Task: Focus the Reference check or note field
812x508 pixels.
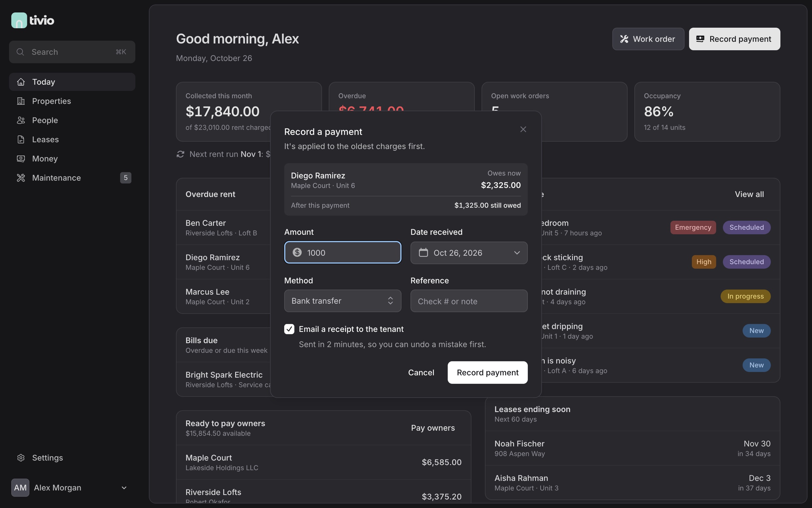Action: click(x=469, y=301)
